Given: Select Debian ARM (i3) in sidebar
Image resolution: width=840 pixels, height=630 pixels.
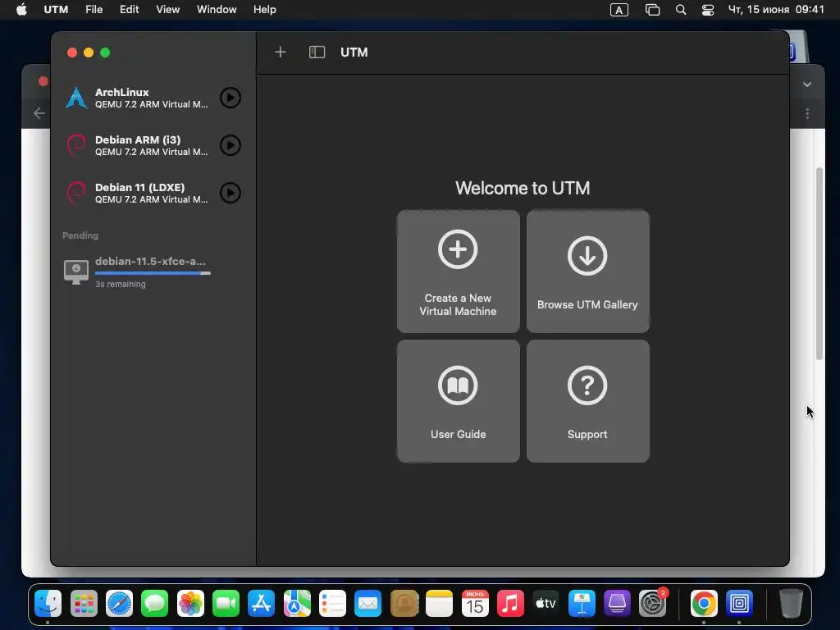Looking at the screenshot, I should coord(153,145).
